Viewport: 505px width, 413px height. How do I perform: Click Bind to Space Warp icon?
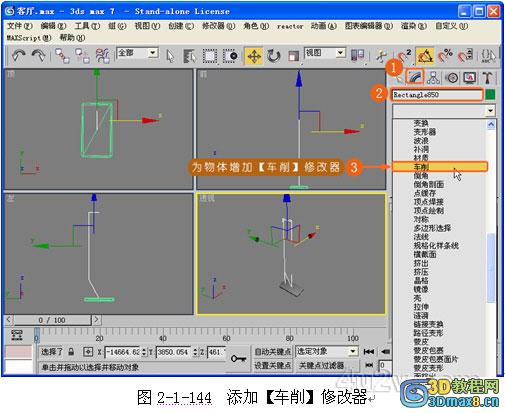(102, 56)
